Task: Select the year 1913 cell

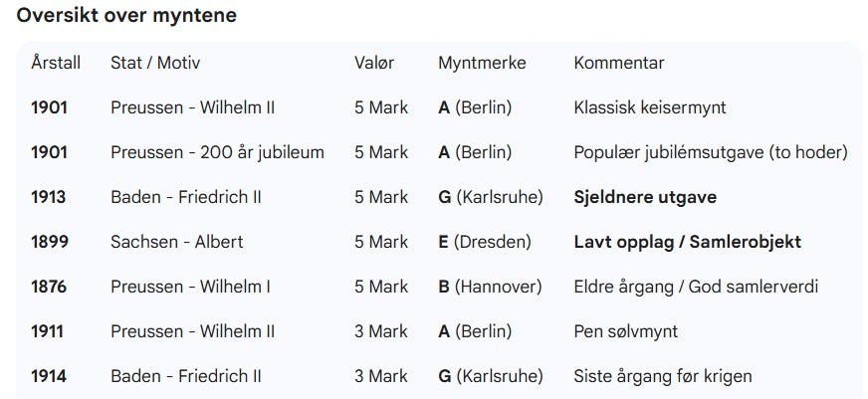Action: click(x=48, y=197)
